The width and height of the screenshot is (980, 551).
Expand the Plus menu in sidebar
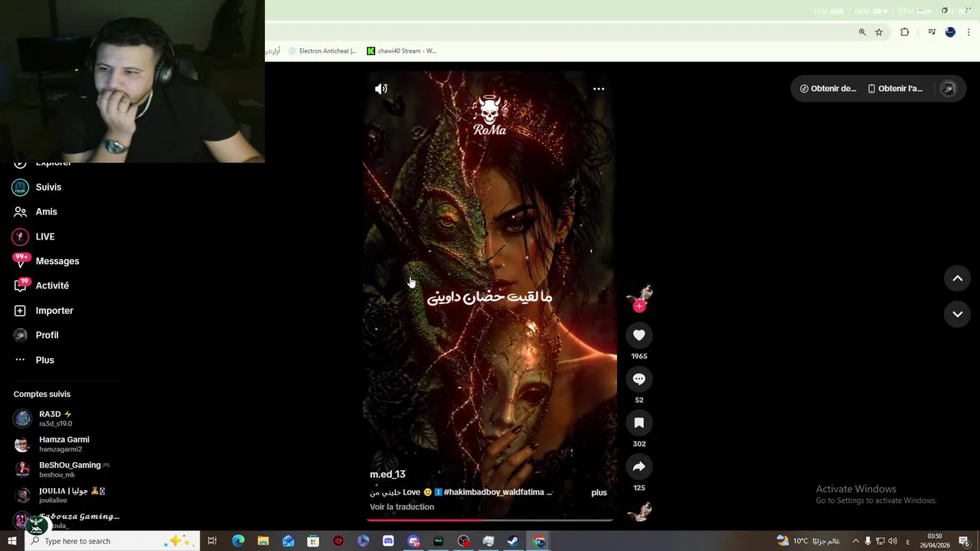(44, 360)
